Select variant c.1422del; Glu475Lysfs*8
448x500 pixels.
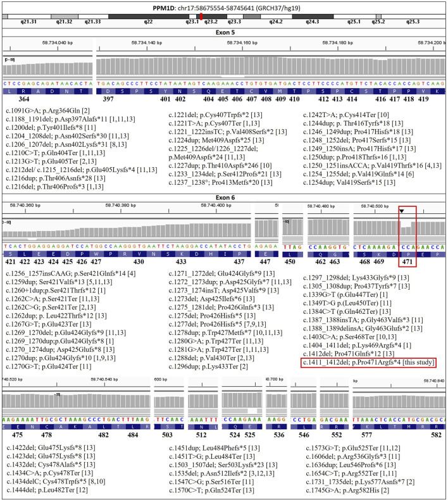point(51,447)
